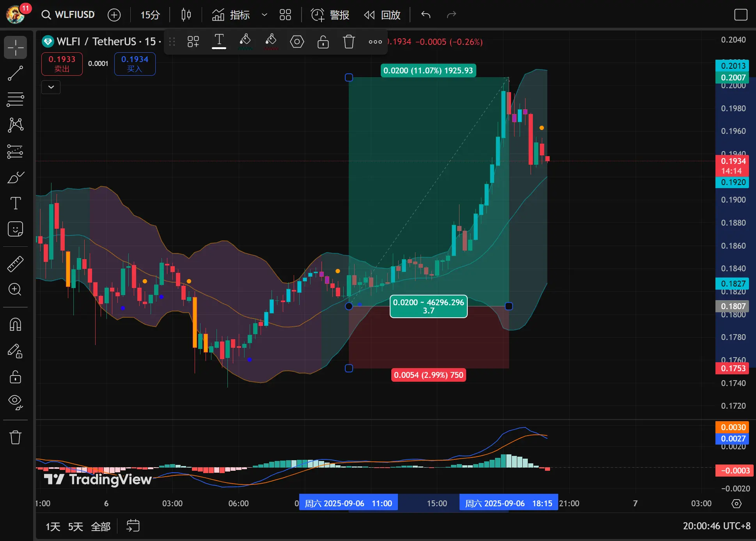Open position tool settings hexagon icon
The height and width of the screenshot is (541, 756).
click(297, 41)
